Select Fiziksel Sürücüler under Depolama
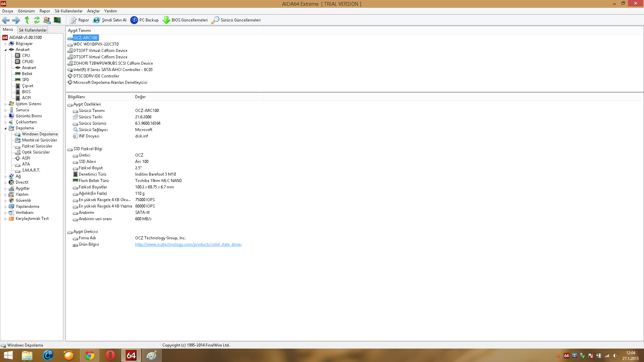This screenshot has height=362, width=644. click(x=37, y=146)
